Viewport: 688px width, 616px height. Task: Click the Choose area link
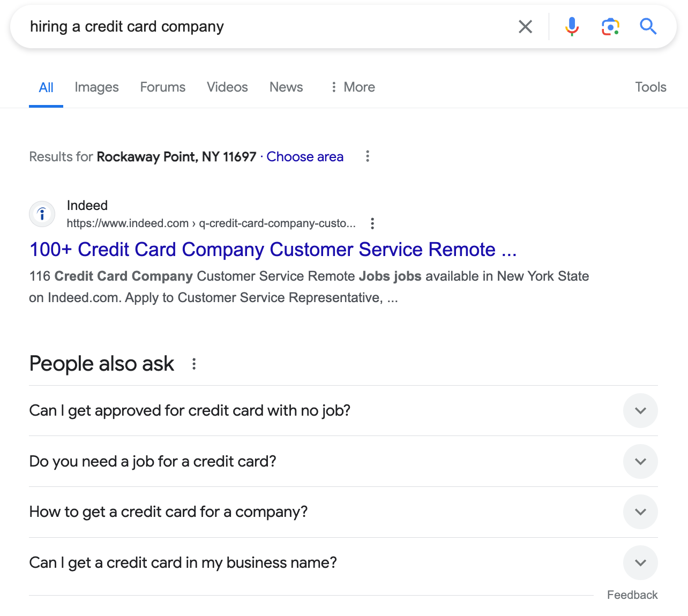coord(305,156)
